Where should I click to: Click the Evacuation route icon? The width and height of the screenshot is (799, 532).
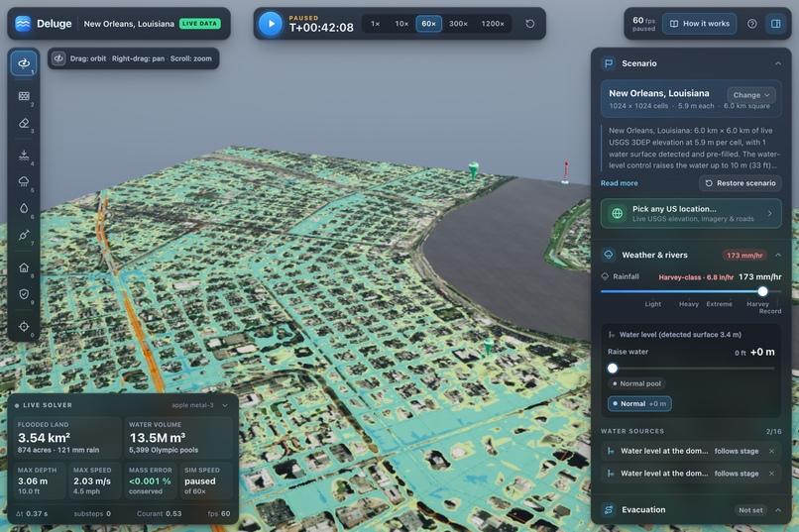click(x=609, y=509)
